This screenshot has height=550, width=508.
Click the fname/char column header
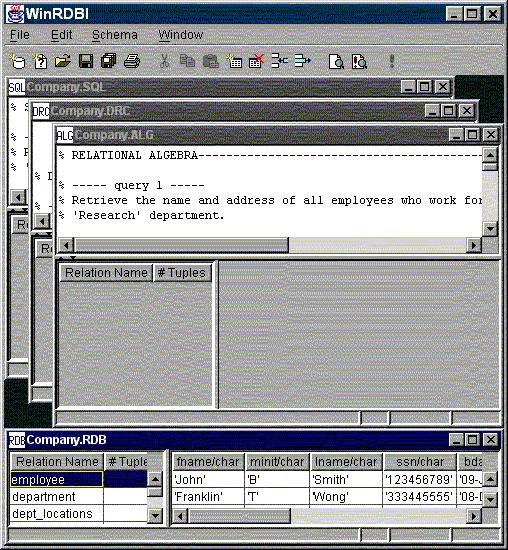[x=208, y=462]
